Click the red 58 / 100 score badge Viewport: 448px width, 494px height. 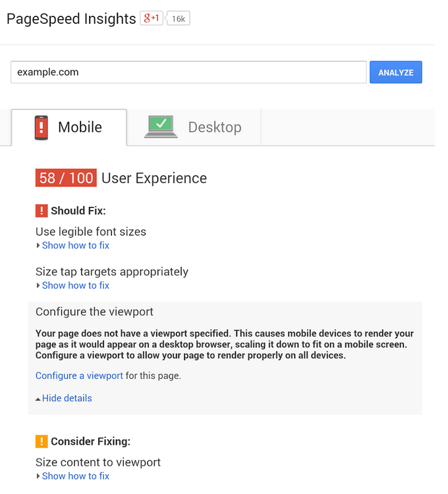pyautogui.click(x=66, y=178)
